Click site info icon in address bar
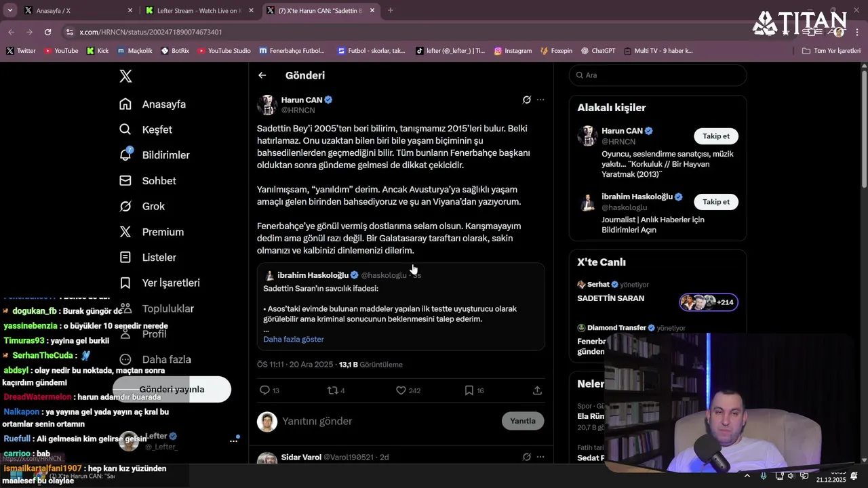This screenshot has width=868, height=488. pyautogui.click(x=70, y=32)
